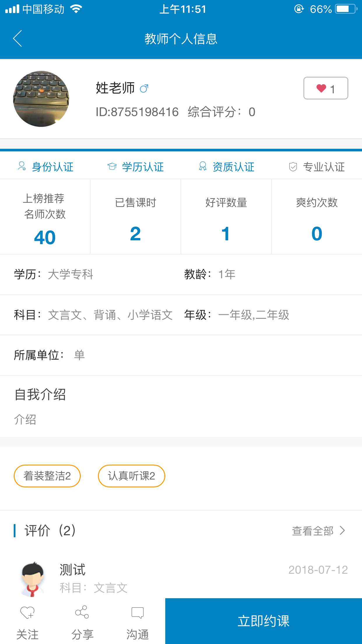Viewport: 362px width, 644px height.
Task: Tap the male gender symbol icon
Action: [144, 88]
